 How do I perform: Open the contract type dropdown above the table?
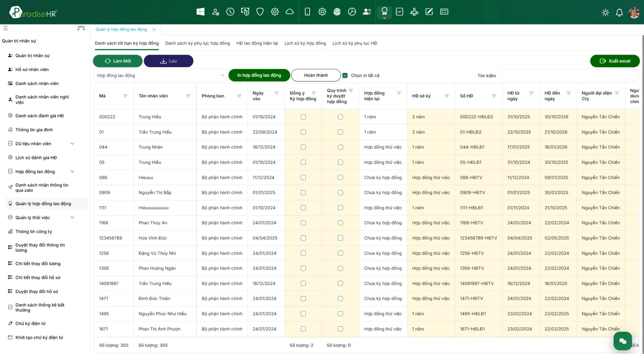(160, 75)
